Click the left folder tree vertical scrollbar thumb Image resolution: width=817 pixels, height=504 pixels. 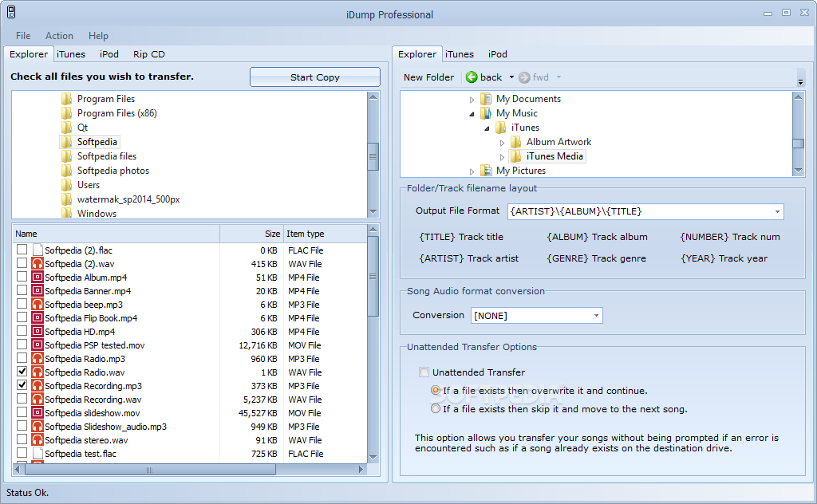(373, 156)
